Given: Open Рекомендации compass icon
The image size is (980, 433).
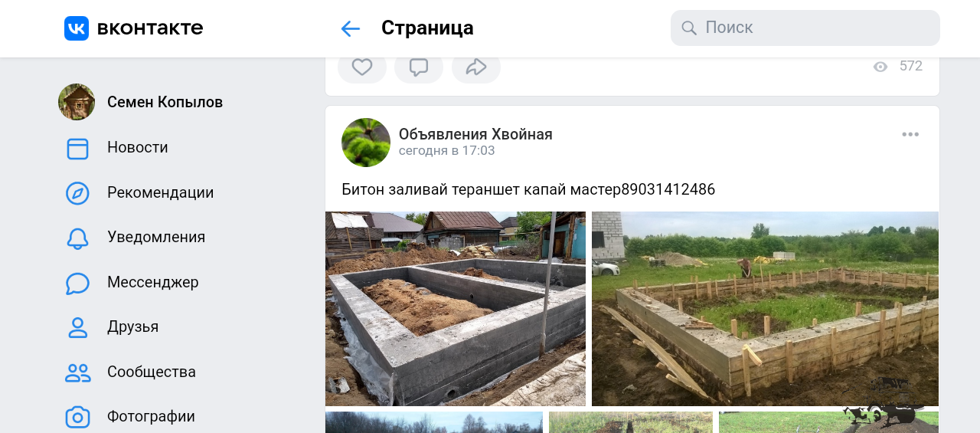Looking at the screenshot, I should pyautogui.click(x=77, y=193).
